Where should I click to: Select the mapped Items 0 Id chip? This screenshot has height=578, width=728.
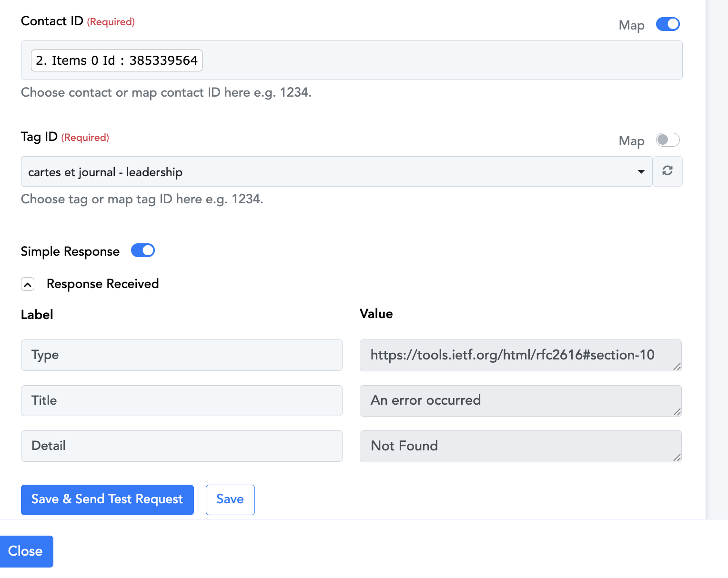[x=117, y=60]
